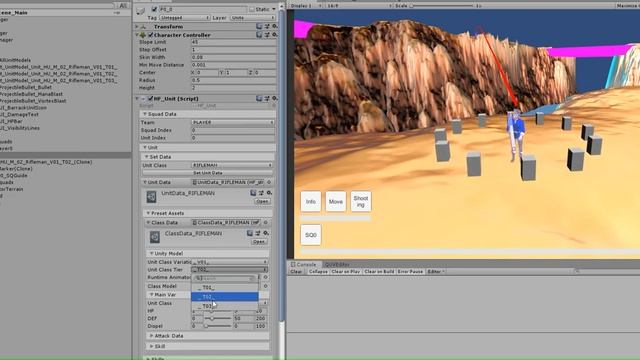The width and height of the screenshot is (640, 360).
Task: Click the GameObject cube icon in Inspector
Action: (x=141, y=11)
